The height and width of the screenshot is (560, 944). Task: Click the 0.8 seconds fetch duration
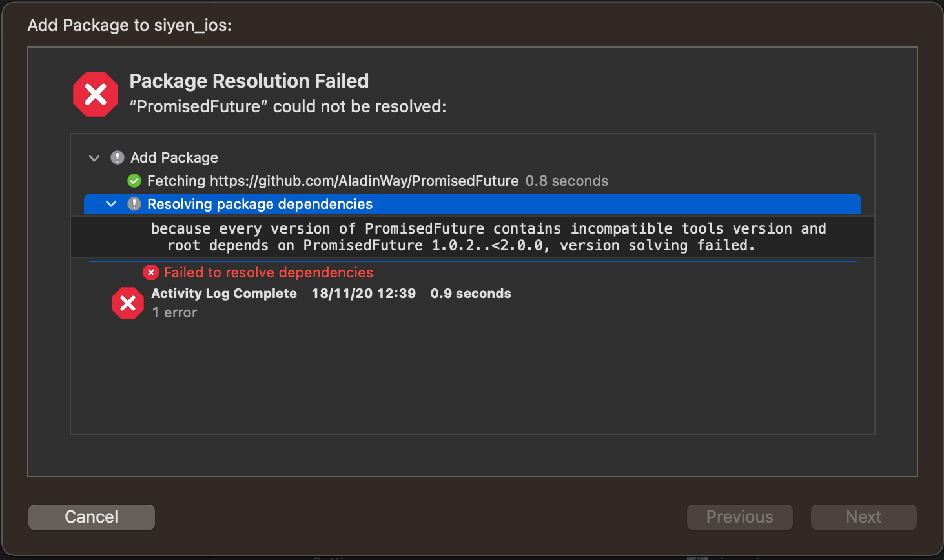(x=567, y=181)
